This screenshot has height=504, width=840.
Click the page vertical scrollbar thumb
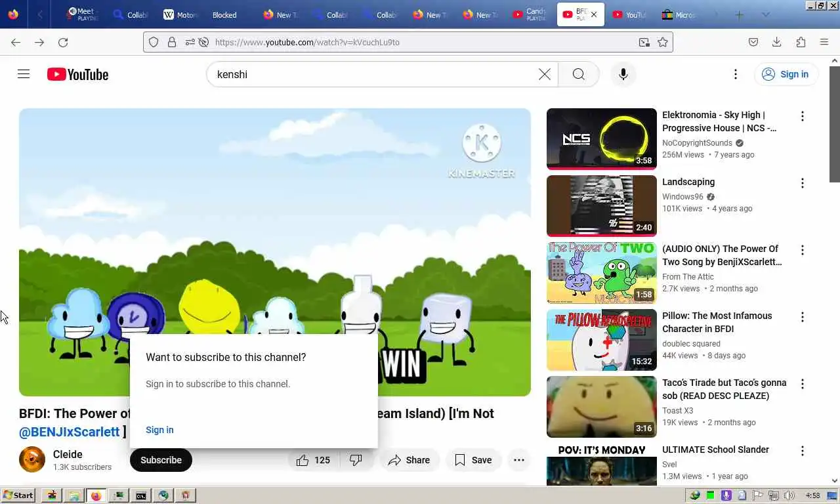click(x=835, y=125)
